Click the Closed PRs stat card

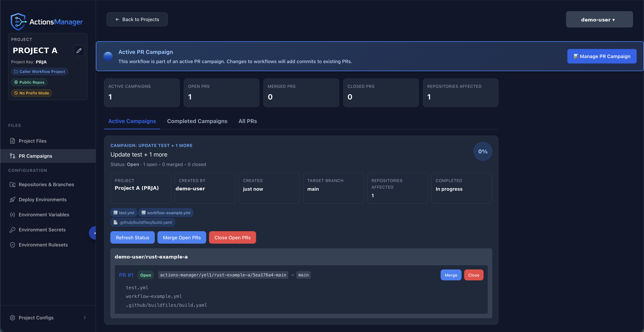pyautogui.click(x=381, y=93)
